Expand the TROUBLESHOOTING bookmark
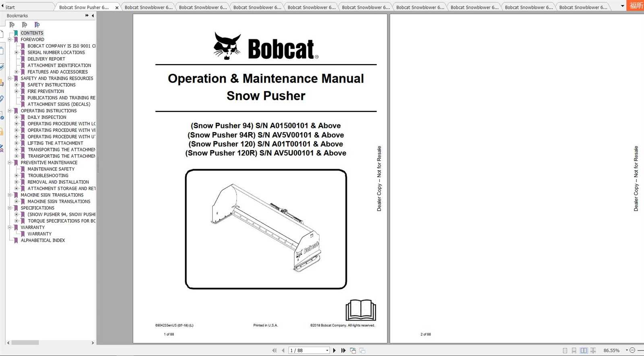Screen dimensions: 644x356 [17, 176]
